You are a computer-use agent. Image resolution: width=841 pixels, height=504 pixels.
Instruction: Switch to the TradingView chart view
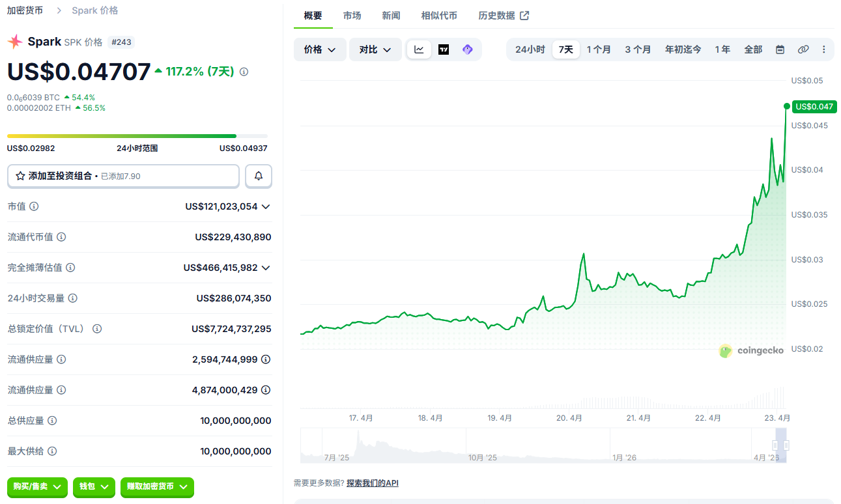click(x=444, y=49)
